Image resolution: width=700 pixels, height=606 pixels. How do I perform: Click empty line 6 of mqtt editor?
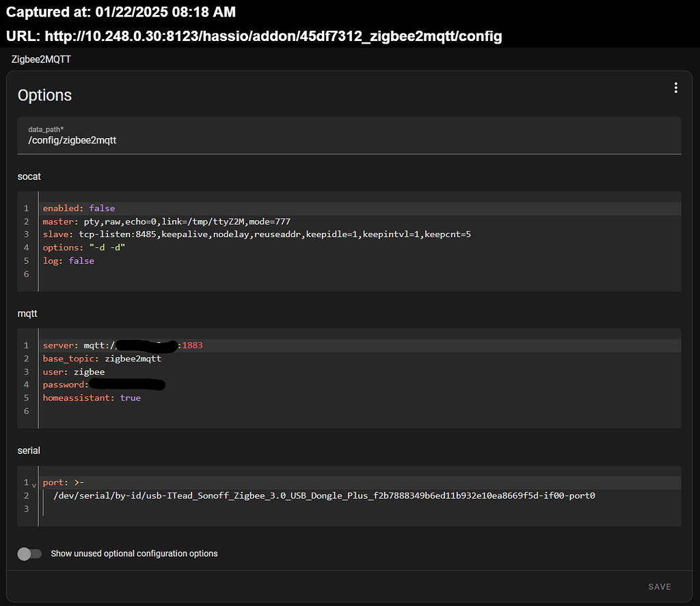click(360, 411)
